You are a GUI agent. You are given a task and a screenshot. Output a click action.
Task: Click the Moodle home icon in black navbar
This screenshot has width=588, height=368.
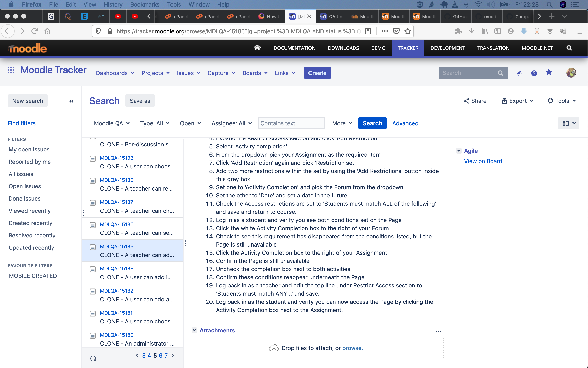257,48
